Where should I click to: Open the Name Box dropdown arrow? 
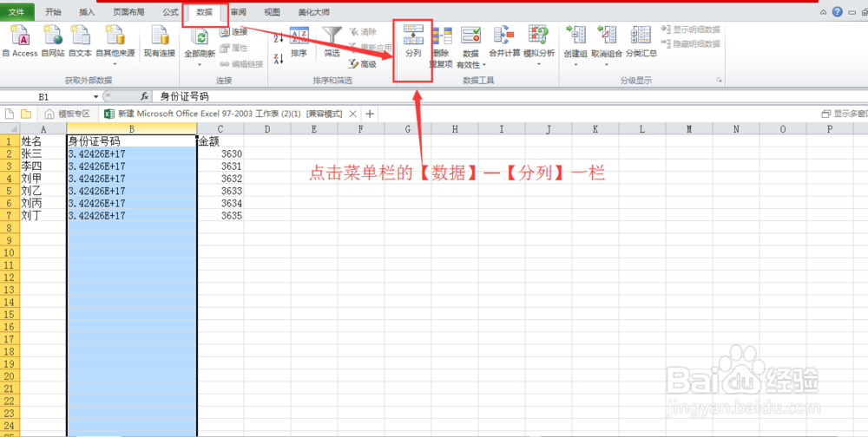pos(95,97)
